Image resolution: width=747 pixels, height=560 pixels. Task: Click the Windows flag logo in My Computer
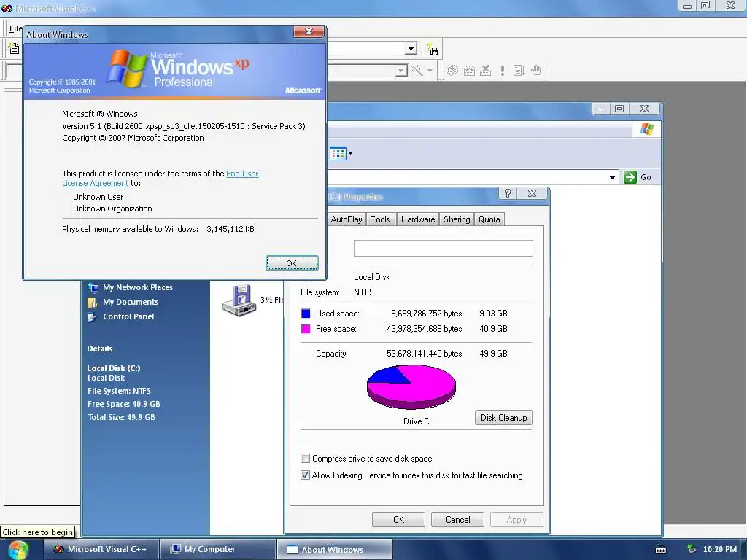tap(646, 128)
